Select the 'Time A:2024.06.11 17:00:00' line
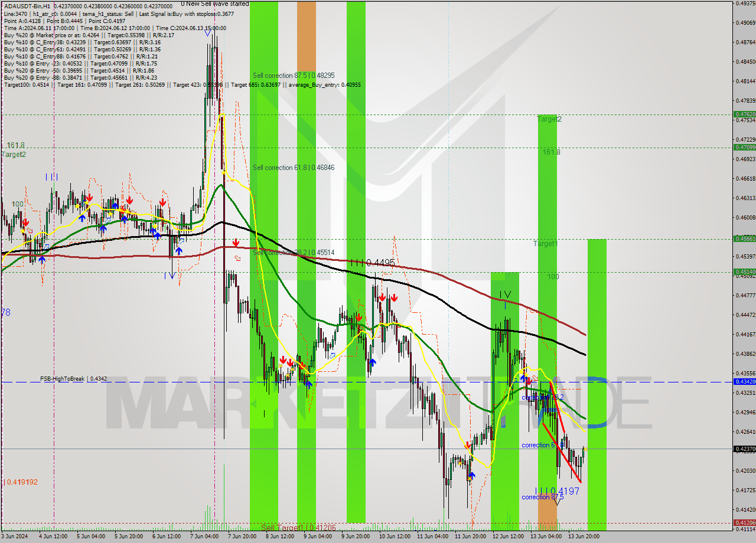 pos(115,28)
